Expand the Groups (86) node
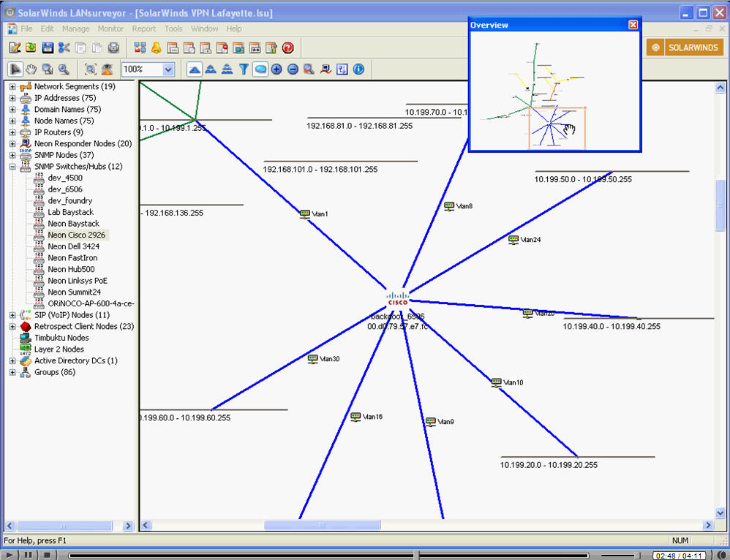The image size is (730, 560). click(12, 372)
